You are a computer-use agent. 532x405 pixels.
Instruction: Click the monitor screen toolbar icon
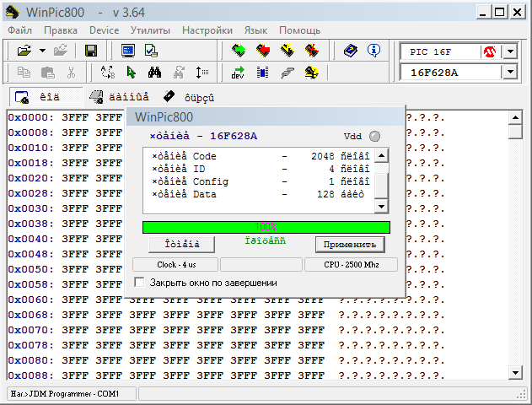128,51
